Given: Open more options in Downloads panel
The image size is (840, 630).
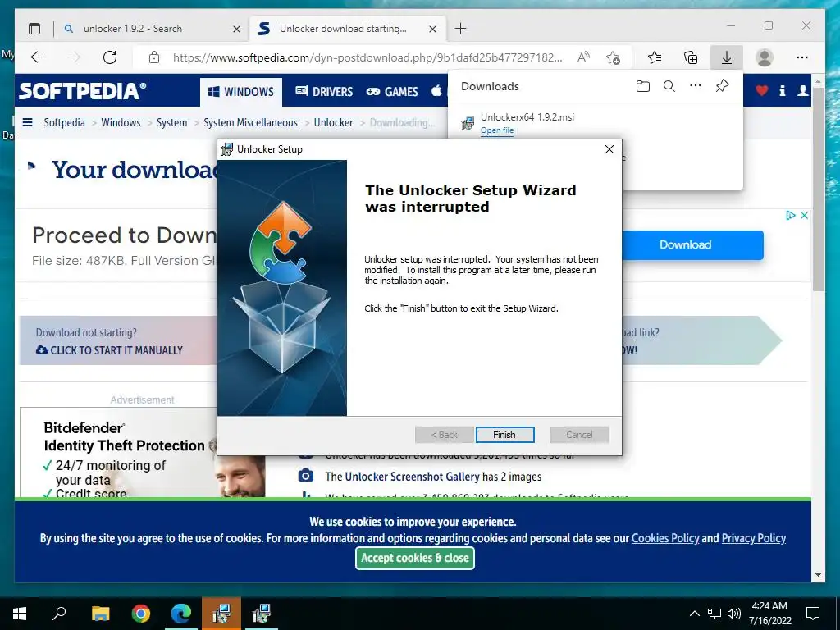Looking at the screenshot, I should (x=696, y=85).
